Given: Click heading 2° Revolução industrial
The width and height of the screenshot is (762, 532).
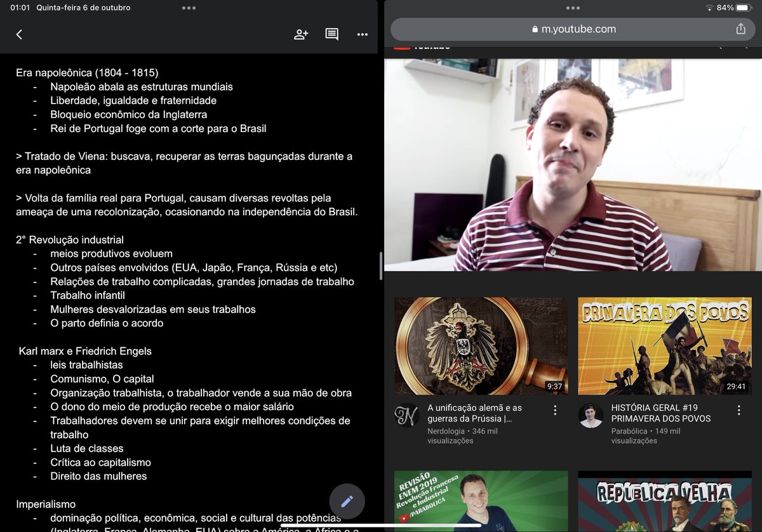Looking at the screenshot, I should (x=70, y=240).
